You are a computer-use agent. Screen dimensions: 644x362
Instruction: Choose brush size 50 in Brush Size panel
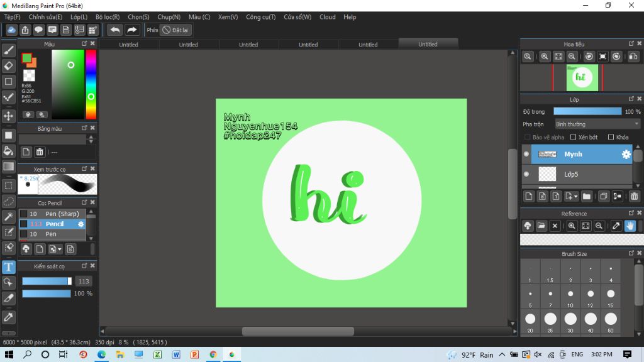(x=611, y=321)
